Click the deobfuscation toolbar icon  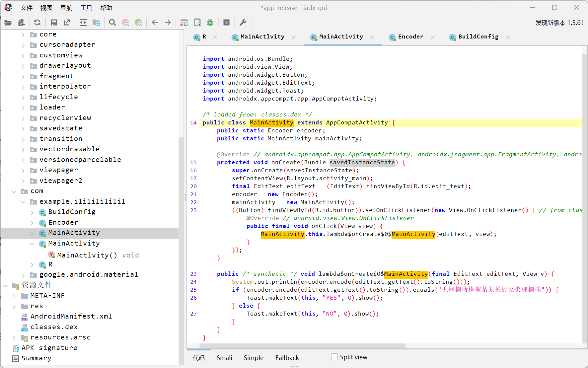184,23
